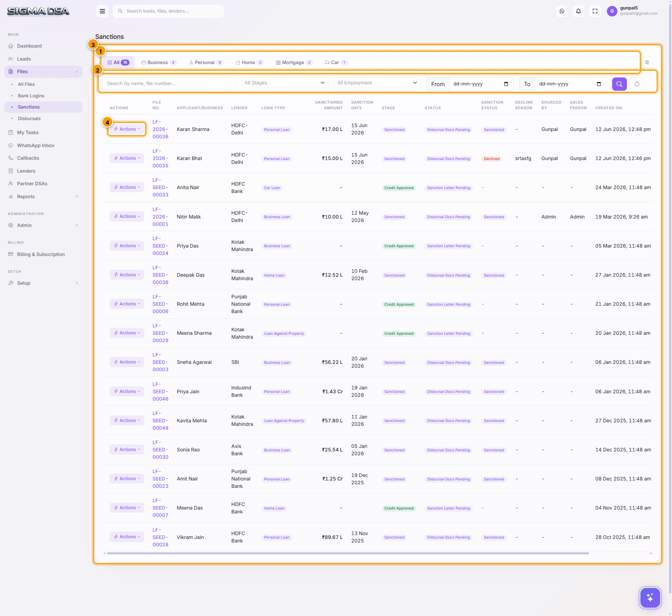Toggle fullscreen mode icon

[x=595, y=11]
